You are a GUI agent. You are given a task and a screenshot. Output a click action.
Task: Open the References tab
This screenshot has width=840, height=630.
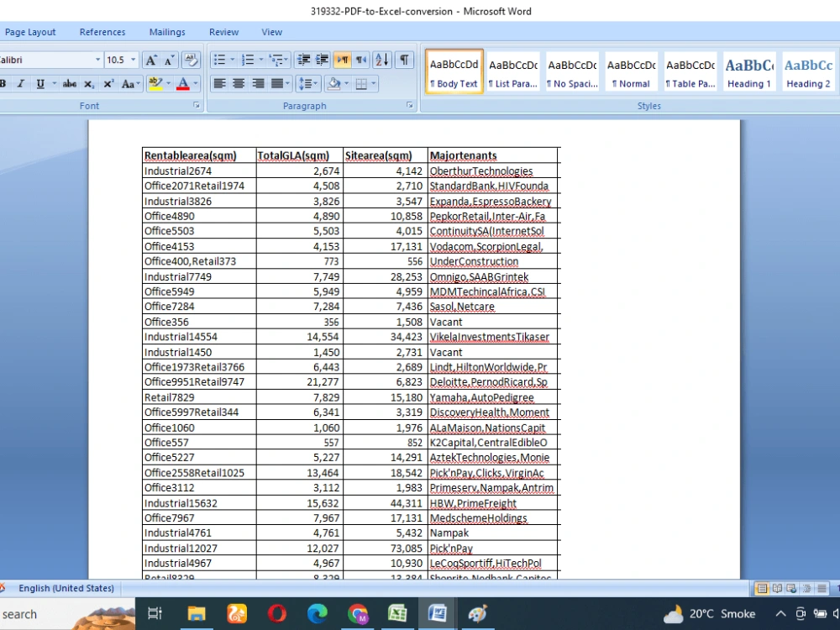(x=102, y=32)
